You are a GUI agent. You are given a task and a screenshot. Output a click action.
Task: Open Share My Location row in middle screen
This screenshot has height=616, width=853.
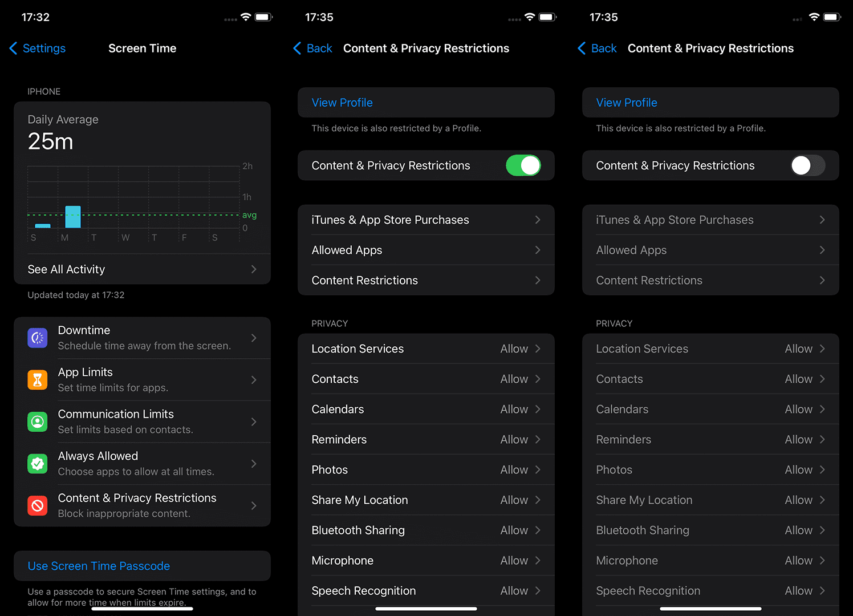point(426,500)
